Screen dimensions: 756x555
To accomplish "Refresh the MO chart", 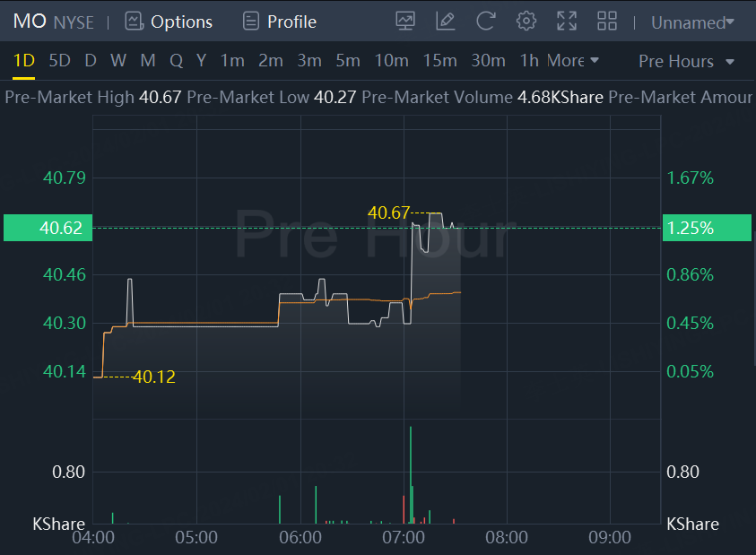I will coord(485,22).
